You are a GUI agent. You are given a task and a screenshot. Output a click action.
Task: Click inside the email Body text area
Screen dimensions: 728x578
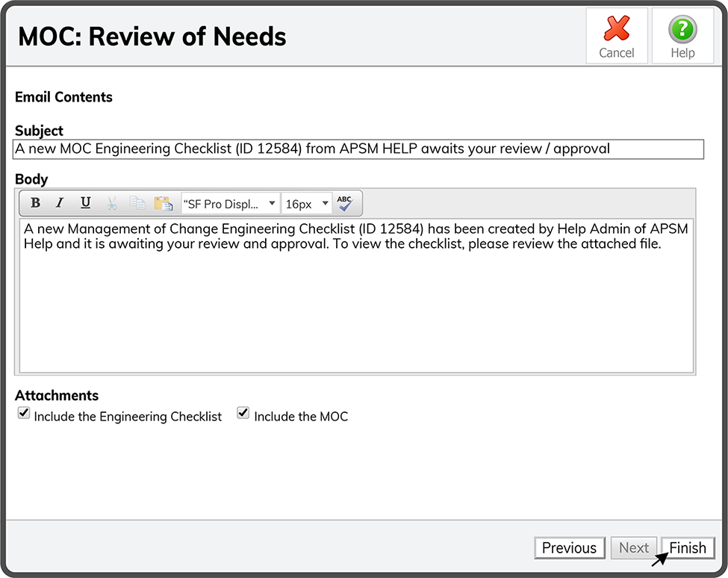[x=357, y=306]
